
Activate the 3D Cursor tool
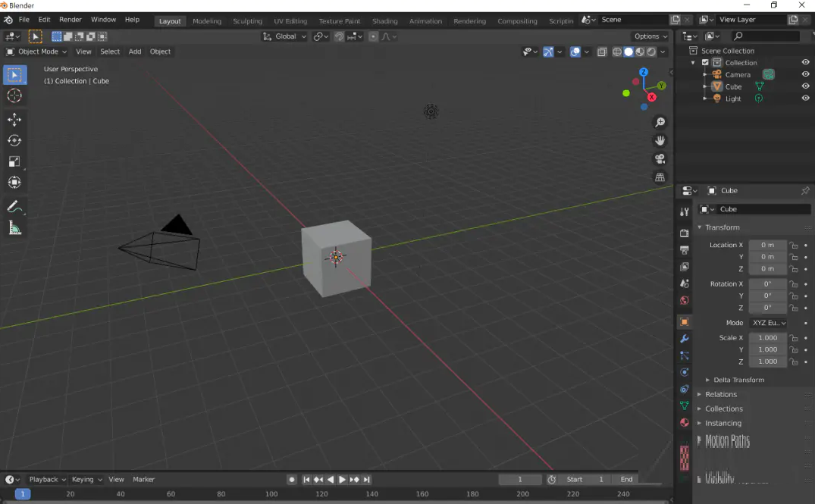click(14, 95)
